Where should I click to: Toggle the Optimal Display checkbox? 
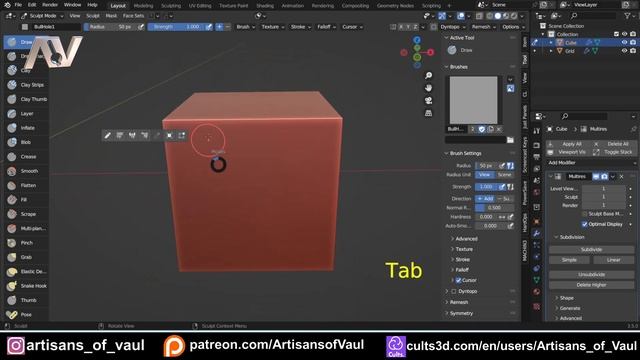tap(584, 224)
